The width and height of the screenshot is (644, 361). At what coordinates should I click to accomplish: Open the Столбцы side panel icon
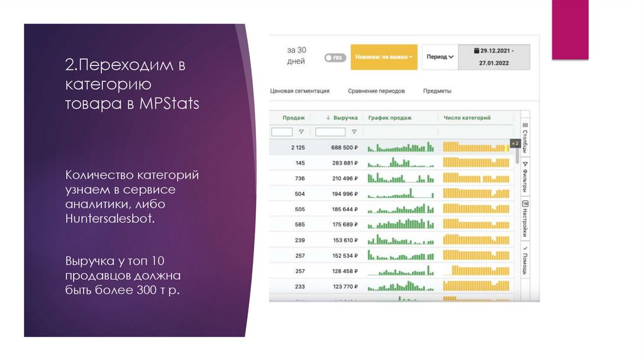[525, 136]
